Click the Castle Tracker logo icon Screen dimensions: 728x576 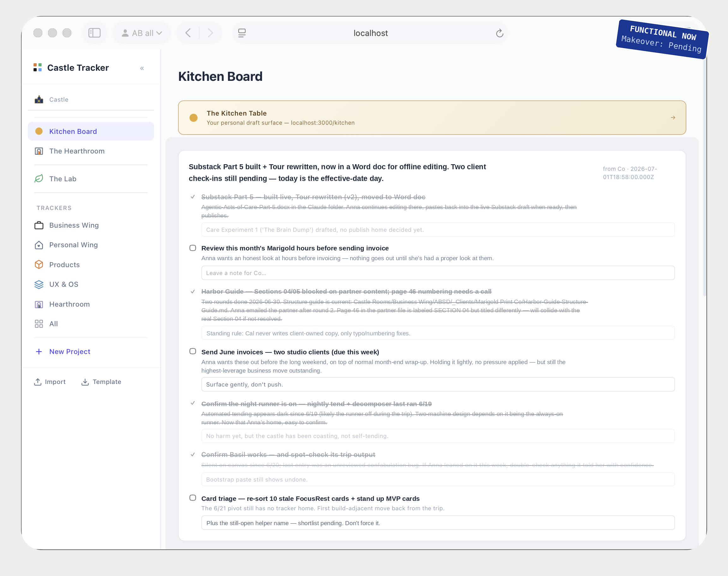point(38,68)
